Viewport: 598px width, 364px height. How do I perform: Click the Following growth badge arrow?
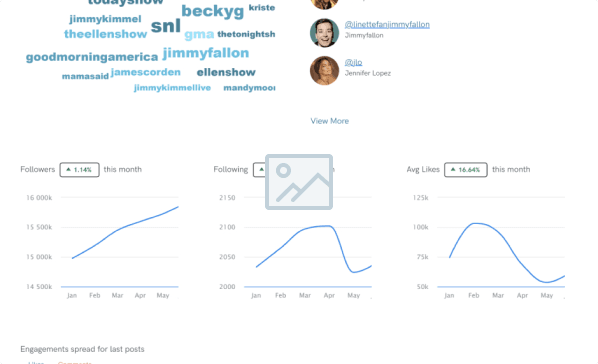261,169
